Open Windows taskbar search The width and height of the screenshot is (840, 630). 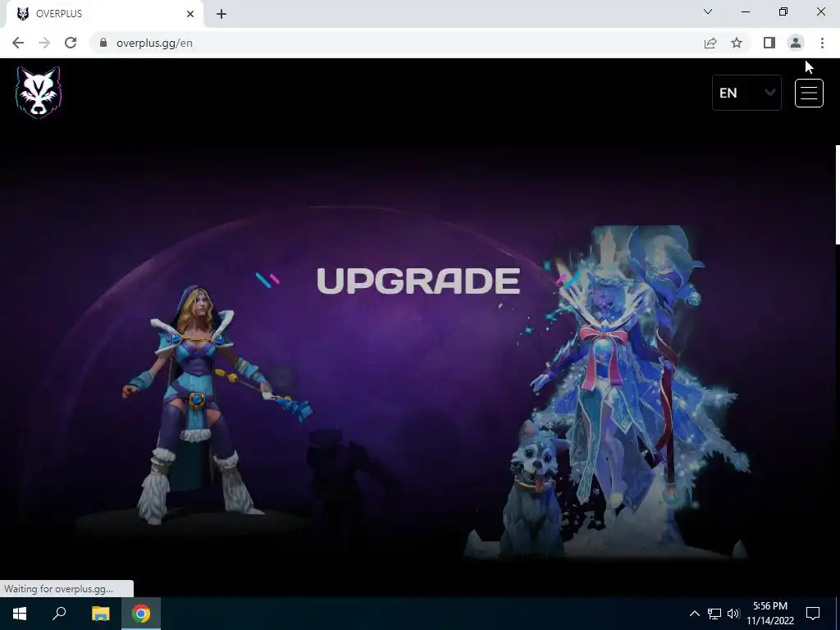click(59, 614)
